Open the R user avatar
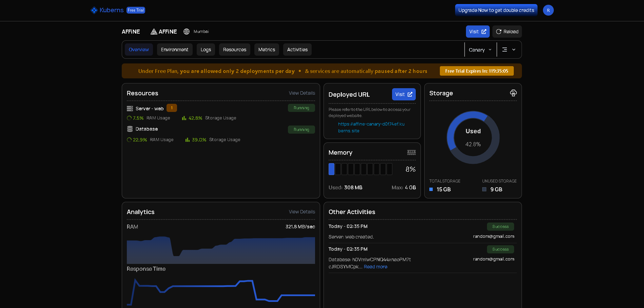Screen dimensions: 644x308 [548, 10]
